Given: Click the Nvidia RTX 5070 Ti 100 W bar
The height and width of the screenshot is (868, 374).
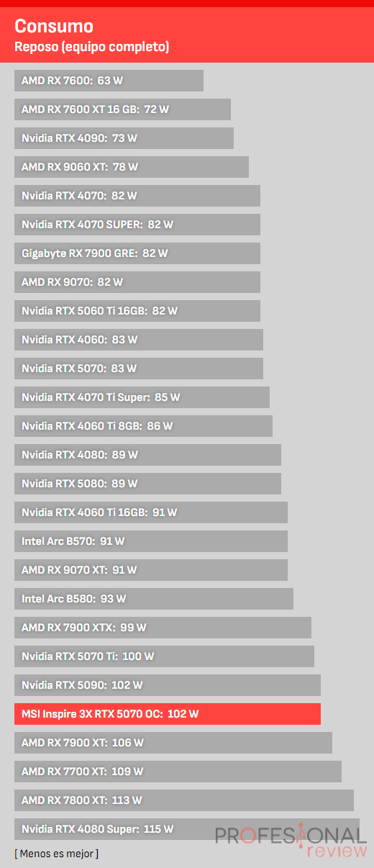Looking at the screenshot, I should click(164, 656).
